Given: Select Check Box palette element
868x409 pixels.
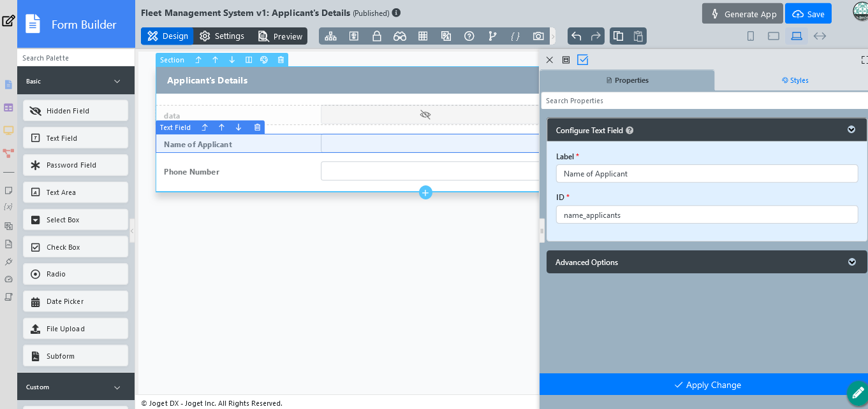Looking at the screenshot, I should point(75,247).
